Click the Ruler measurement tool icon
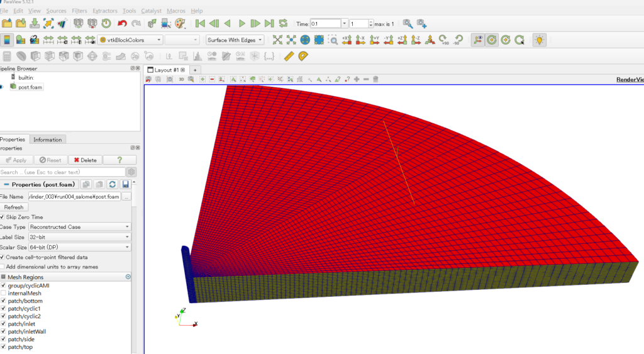Viewport: 644px width, 354px height. (289, 56)
